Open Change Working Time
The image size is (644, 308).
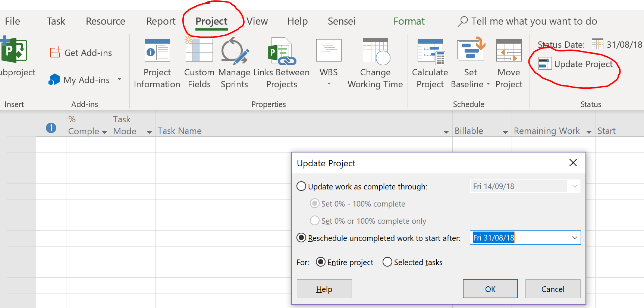(x=375, y=51)
